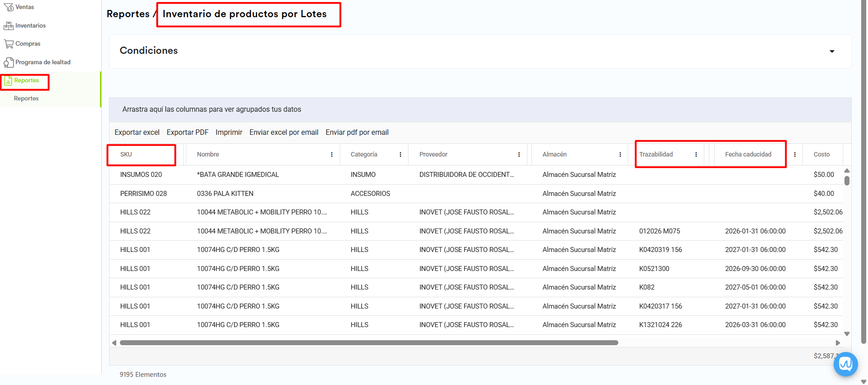The image size is (868, 385).
Task: Sort by the Trazabilidad column header
Action: pyautogui.click(x=656, y=155)
